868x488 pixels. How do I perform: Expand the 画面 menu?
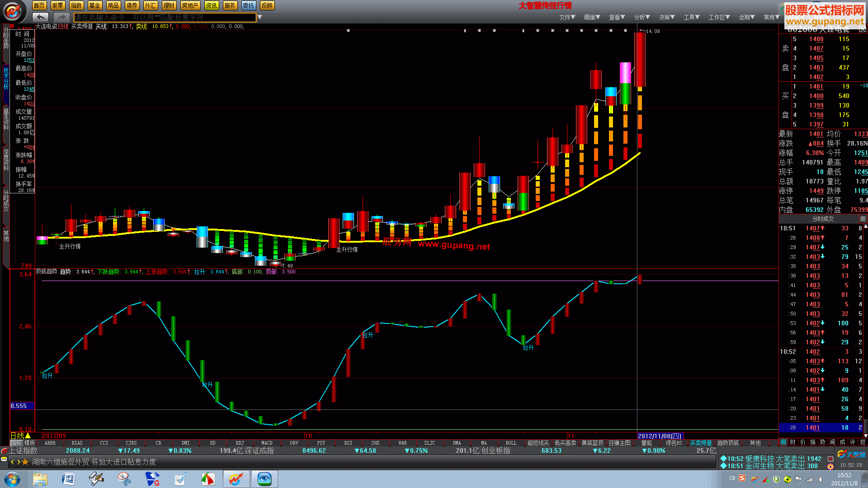click(x=592, y=17)
